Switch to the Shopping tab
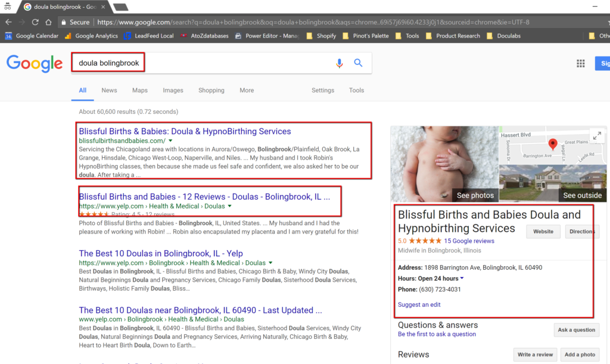Image resolution: width=610 pixels, height=364 pixels. (x=211, y=90)
